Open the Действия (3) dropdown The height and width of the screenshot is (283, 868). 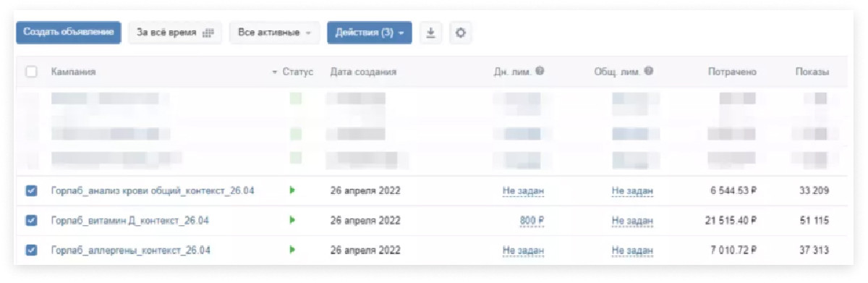[x=370, y=33]
